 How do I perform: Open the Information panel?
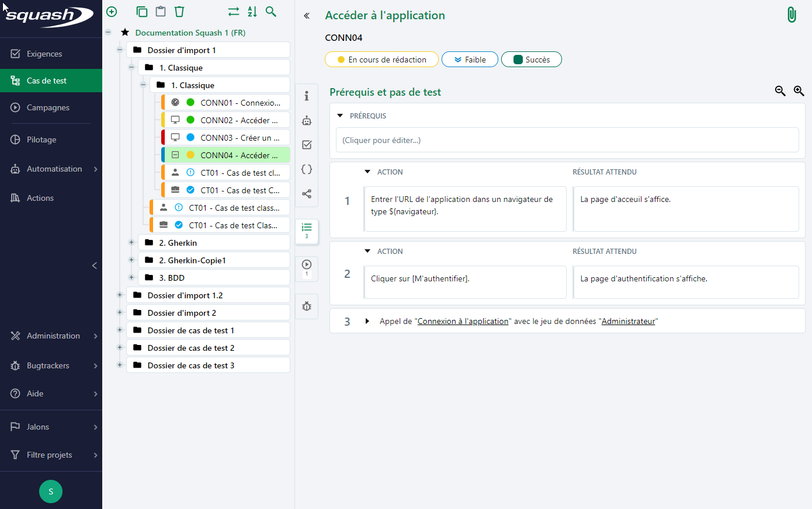[x=306, y=96]
